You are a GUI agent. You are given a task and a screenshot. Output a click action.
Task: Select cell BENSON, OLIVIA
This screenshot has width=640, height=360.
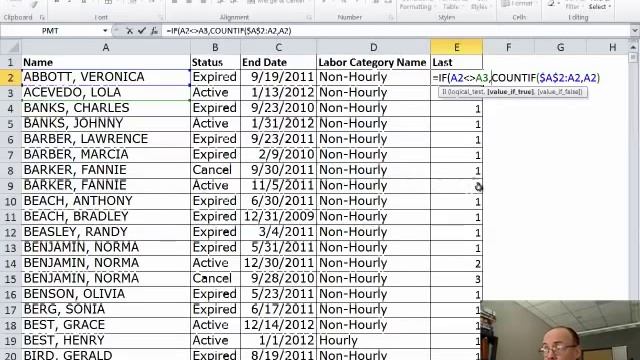pyautogui.click(x=106, y=295)
